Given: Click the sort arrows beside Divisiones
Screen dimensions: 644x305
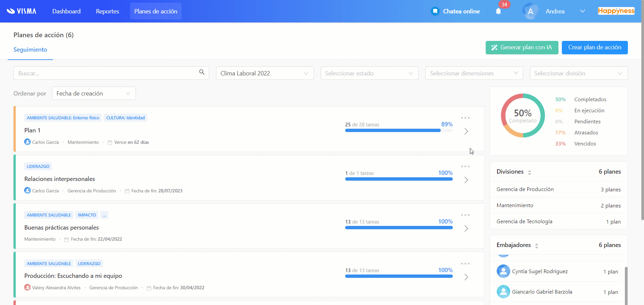Looking at the screenshot, I should tap(530, 172).
